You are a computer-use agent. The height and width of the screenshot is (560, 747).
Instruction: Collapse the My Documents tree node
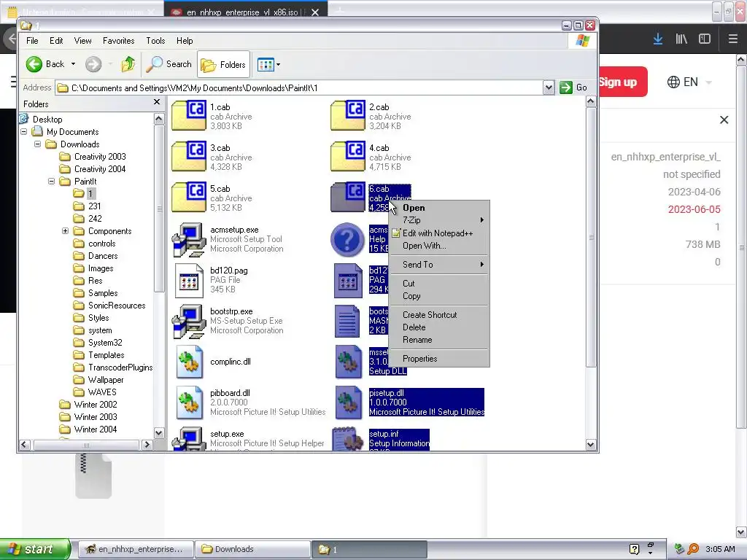(24, 132)
